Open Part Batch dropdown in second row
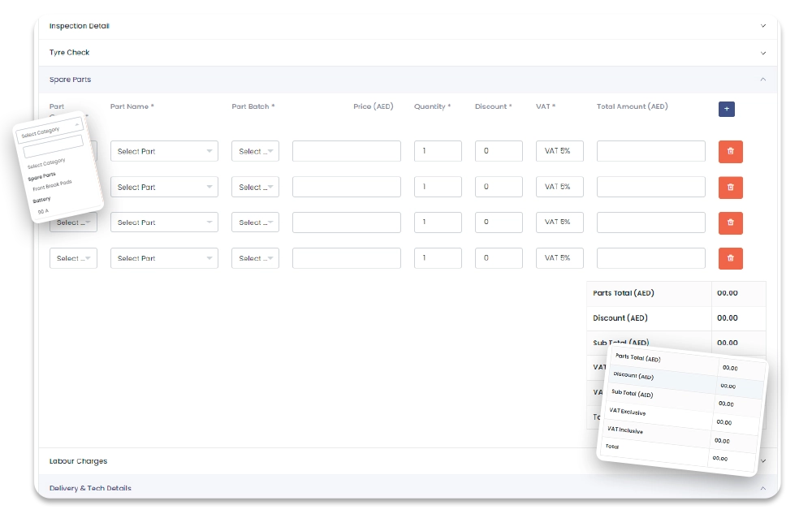812x514 pixels. click(255, 187)
